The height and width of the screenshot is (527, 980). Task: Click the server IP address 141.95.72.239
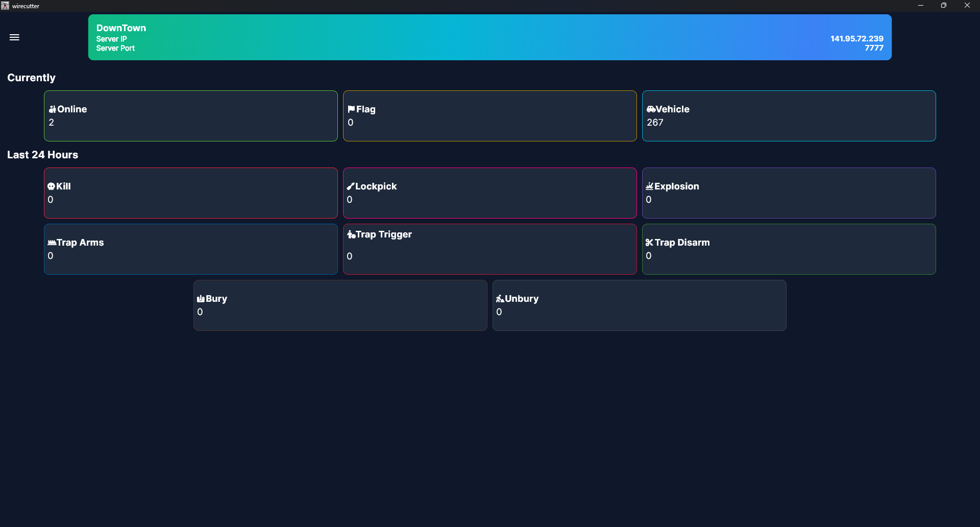[x=856, y=39]
